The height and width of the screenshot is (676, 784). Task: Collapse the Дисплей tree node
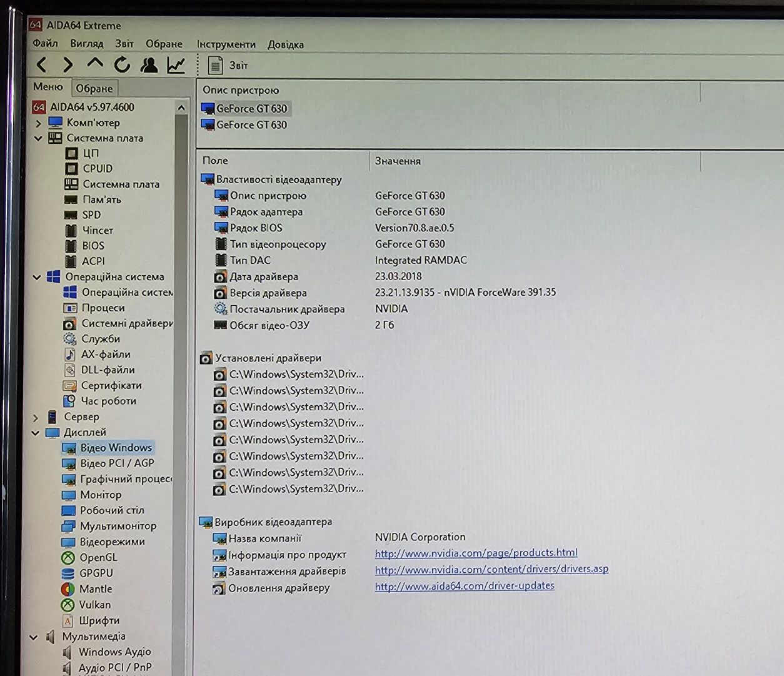coord(35,433)
